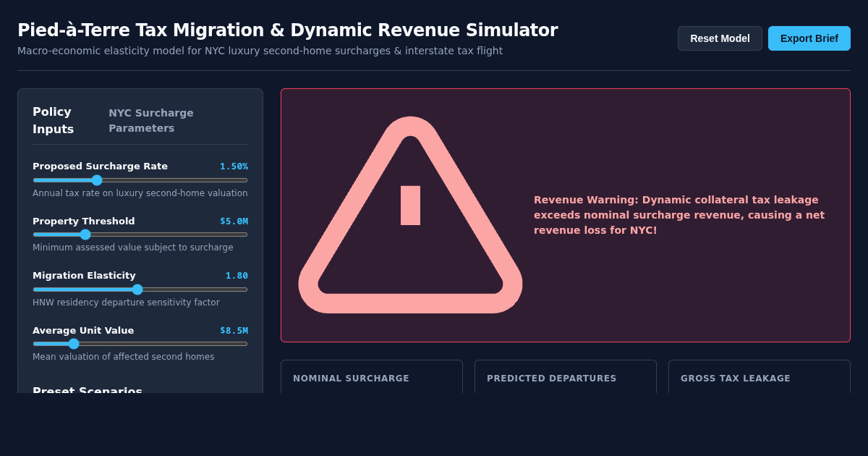Click the revenue warning triangle icon
868x456 pixels.
(x=410, y=215)
